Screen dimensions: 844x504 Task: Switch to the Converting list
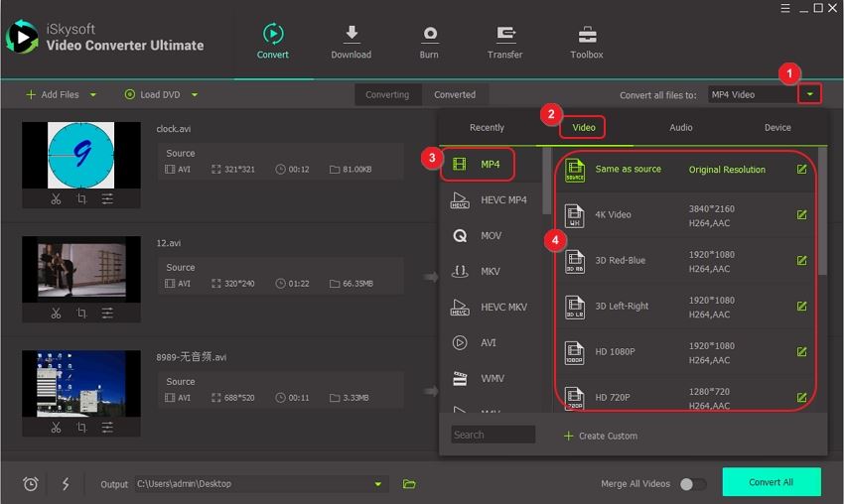click(387, 95)
